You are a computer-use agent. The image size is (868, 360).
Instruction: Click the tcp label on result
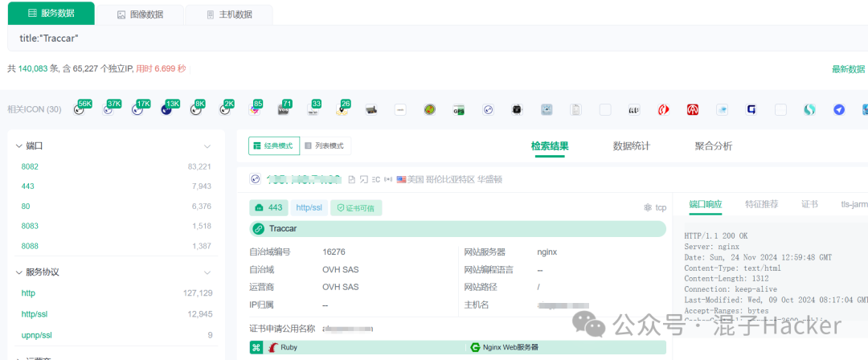pos(661,207)
